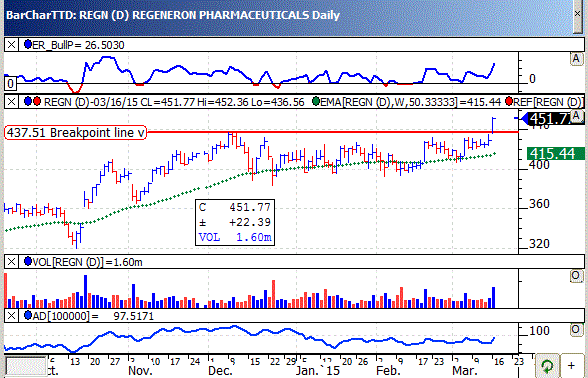Toggle the A scale button in price pane
This screenshot has width=588, height=378.
coord(578,116)
